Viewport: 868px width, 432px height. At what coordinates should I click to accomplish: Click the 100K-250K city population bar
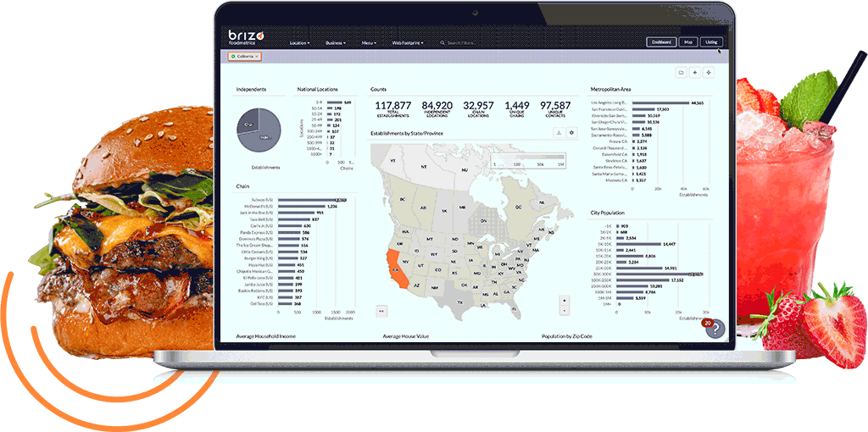[x=643, y=280]
